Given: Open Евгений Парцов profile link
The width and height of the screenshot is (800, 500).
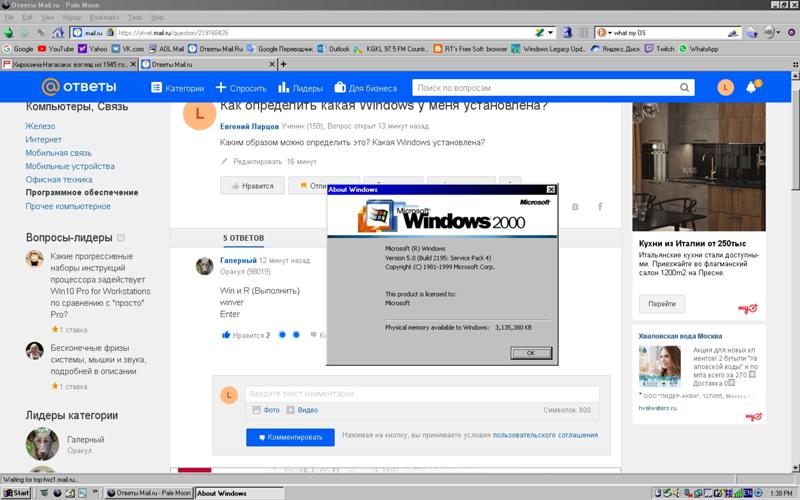Looking at the screenshot, I should pos(249,126).
